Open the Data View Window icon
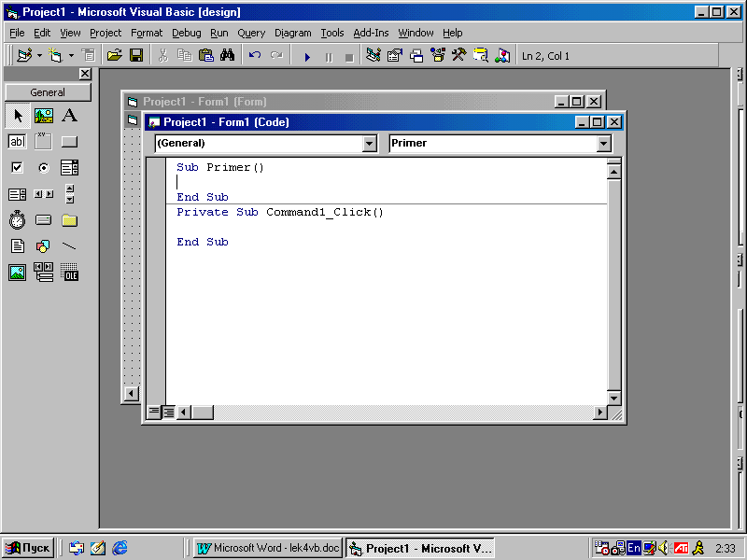747x560 pixels. tap(481, 56)
